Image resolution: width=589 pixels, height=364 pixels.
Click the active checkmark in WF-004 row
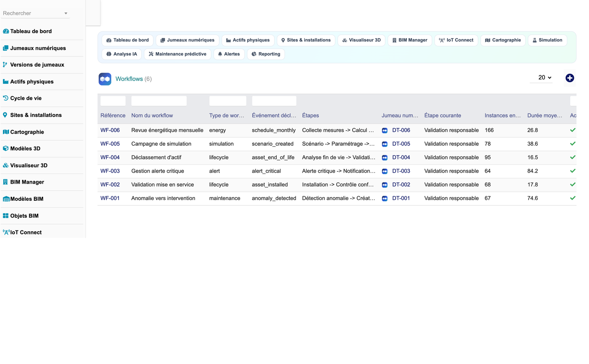tap(573, 157)
